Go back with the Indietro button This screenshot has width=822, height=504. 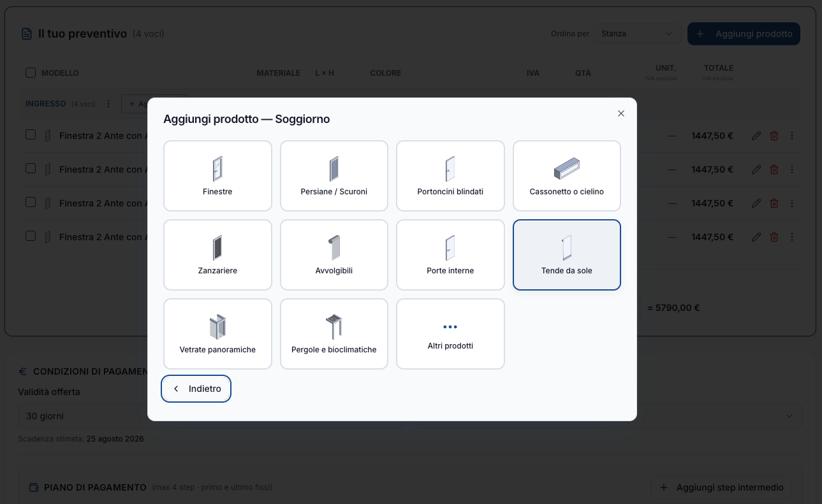[x=196, y=389]
